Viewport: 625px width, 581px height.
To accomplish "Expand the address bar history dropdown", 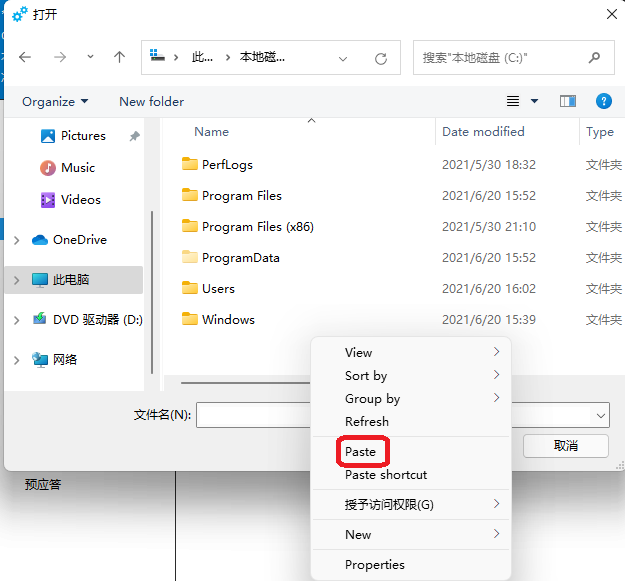I will tap(343, 59).
